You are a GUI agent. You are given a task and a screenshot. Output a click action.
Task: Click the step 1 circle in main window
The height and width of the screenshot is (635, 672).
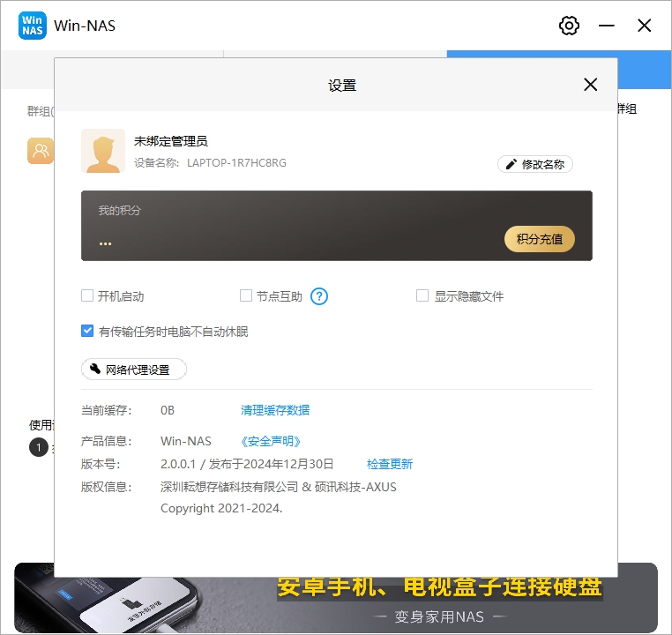coord(39,447)
